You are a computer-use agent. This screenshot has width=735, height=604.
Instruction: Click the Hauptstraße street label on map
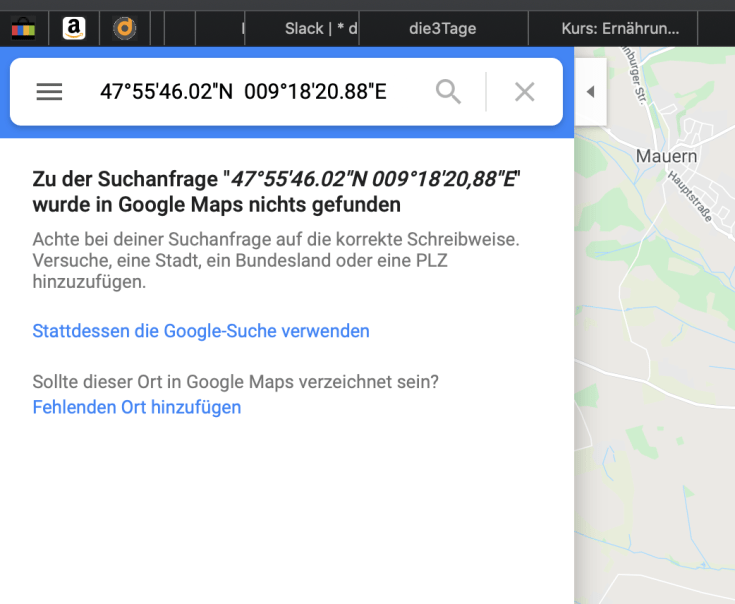(x=690, y=195)
